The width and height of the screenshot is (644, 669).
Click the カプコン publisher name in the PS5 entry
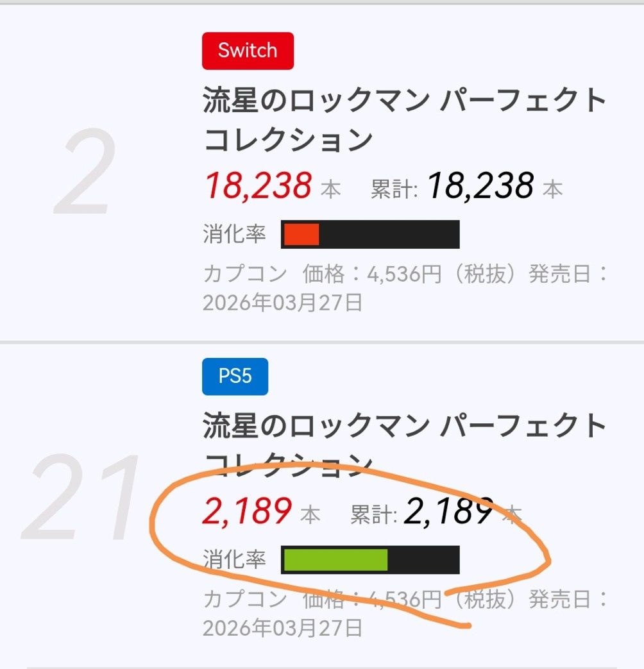click(245, 600)
